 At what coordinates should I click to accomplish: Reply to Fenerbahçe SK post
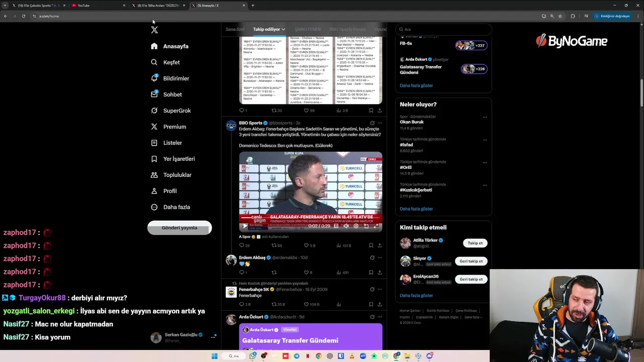245,304
